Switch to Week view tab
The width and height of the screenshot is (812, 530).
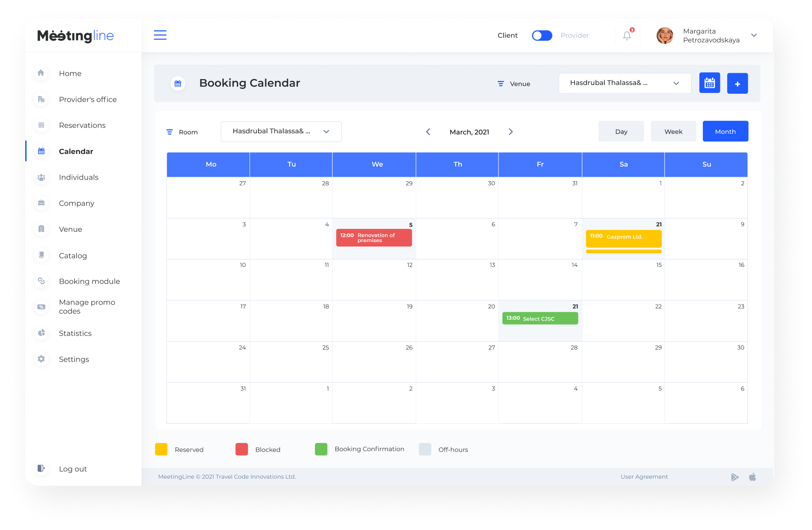pos(673,132)
